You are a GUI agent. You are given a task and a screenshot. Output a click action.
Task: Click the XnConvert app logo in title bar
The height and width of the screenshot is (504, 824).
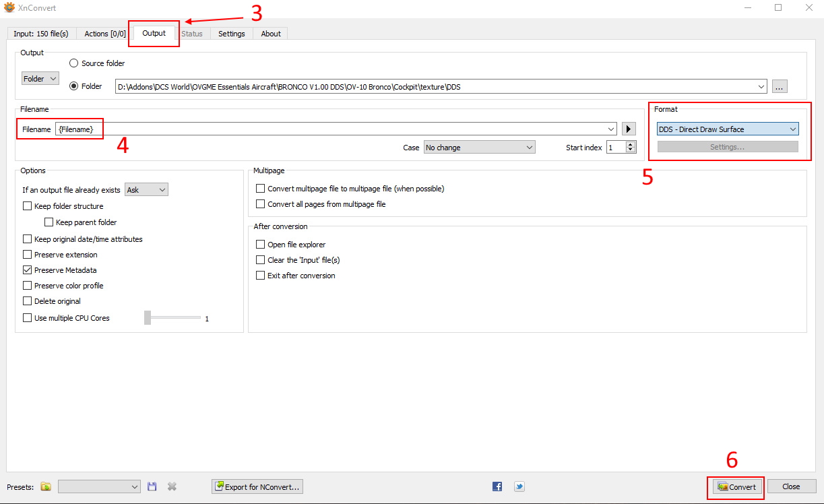tap(9, 7)
